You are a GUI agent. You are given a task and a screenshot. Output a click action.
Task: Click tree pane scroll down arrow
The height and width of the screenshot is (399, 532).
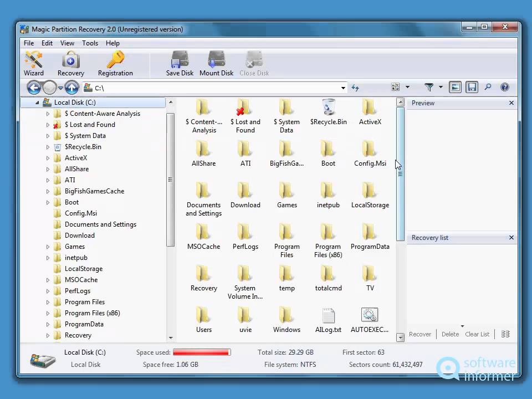171,338
